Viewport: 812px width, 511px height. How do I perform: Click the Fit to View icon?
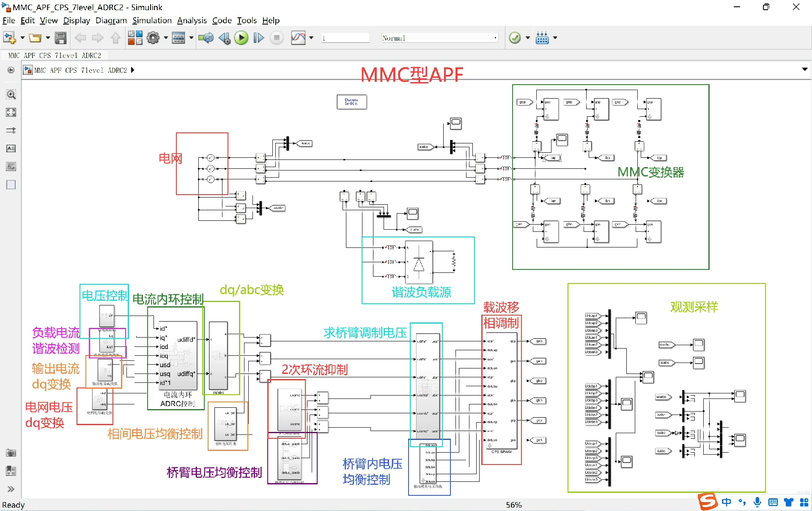11,112
